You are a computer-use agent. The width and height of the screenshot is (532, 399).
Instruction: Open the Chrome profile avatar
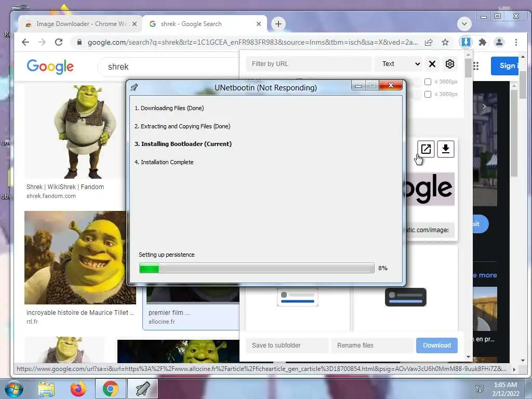click(499, 42)
